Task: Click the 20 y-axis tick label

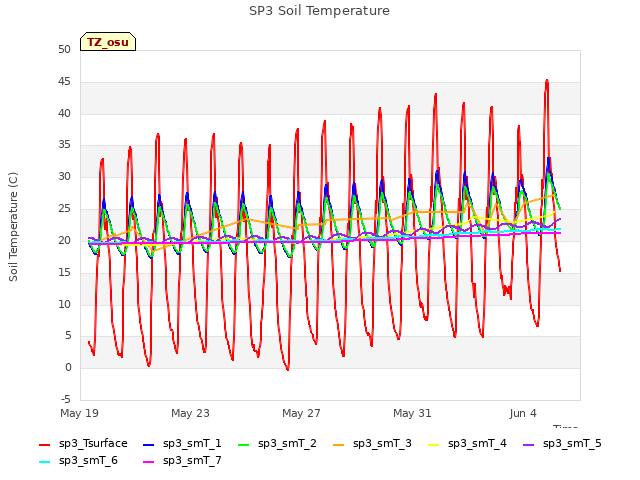Action: click(x=64, y=240)
